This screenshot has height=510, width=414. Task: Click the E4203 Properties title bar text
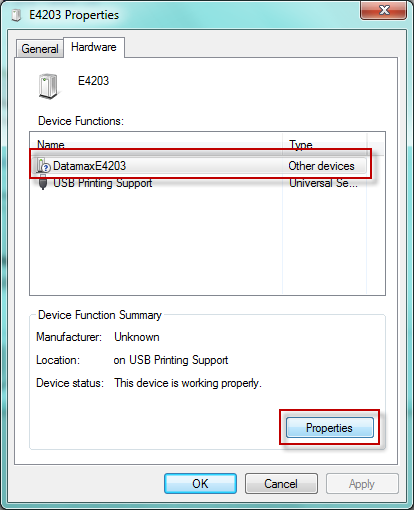pyautogui.click(x=74, y=15)
